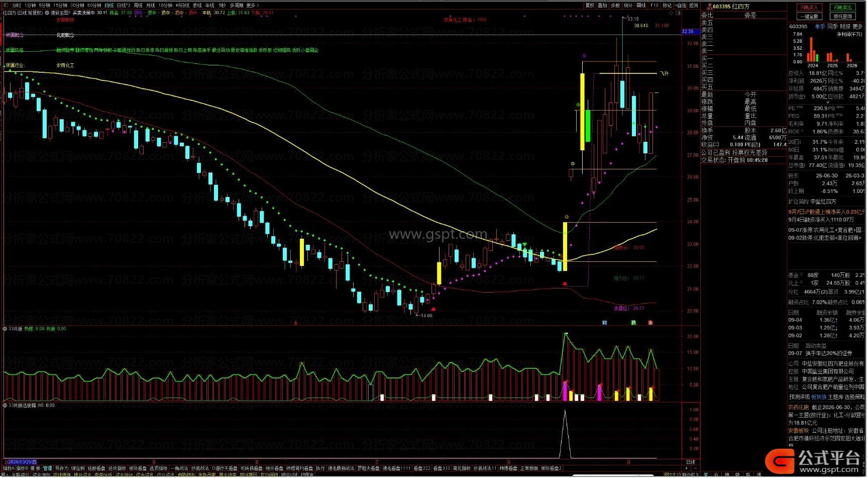
Task: Toggle 复权 price adjustment in top toolbar
Action: (590, 6)
